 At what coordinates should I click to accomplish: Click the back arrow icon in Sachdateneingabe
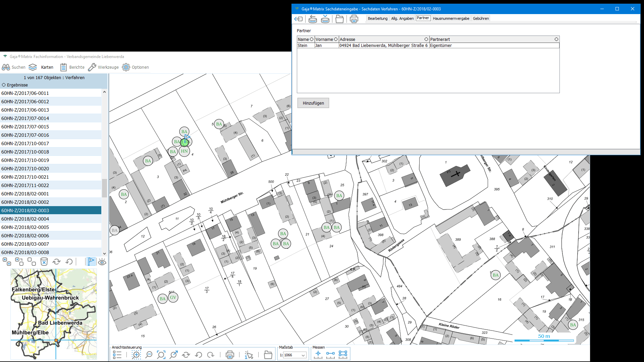[x=298, y=19]
